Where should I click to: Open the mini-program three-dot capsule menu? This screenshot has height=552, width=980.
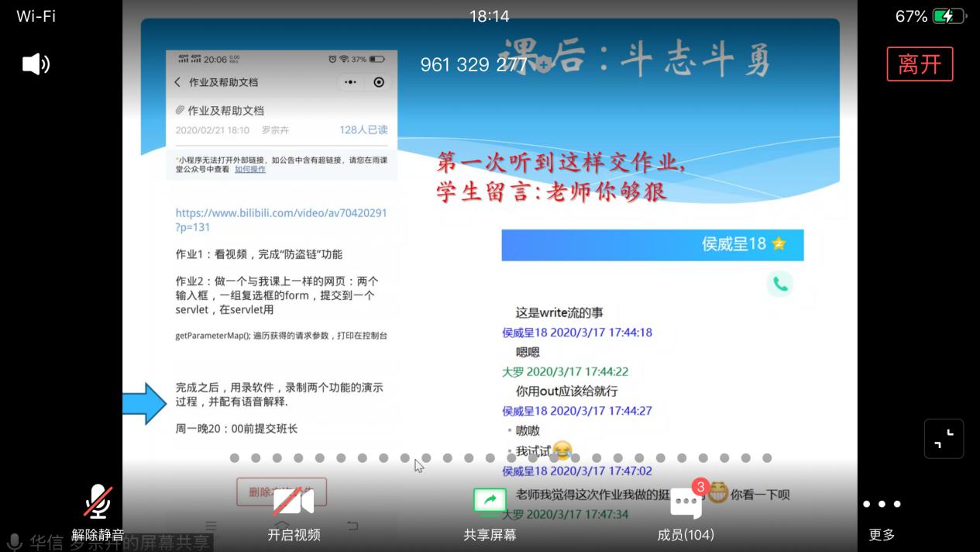[351, 82]
